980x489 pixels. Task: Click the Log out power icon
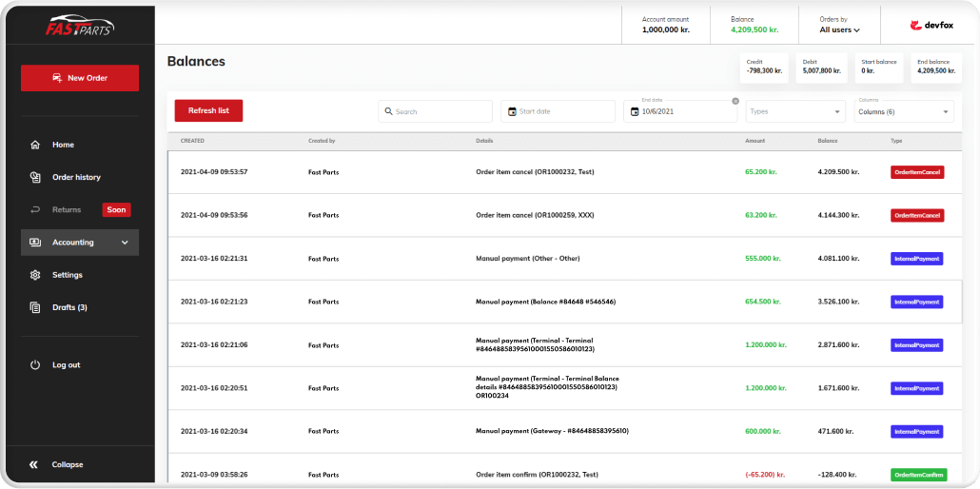pos(35,365)
